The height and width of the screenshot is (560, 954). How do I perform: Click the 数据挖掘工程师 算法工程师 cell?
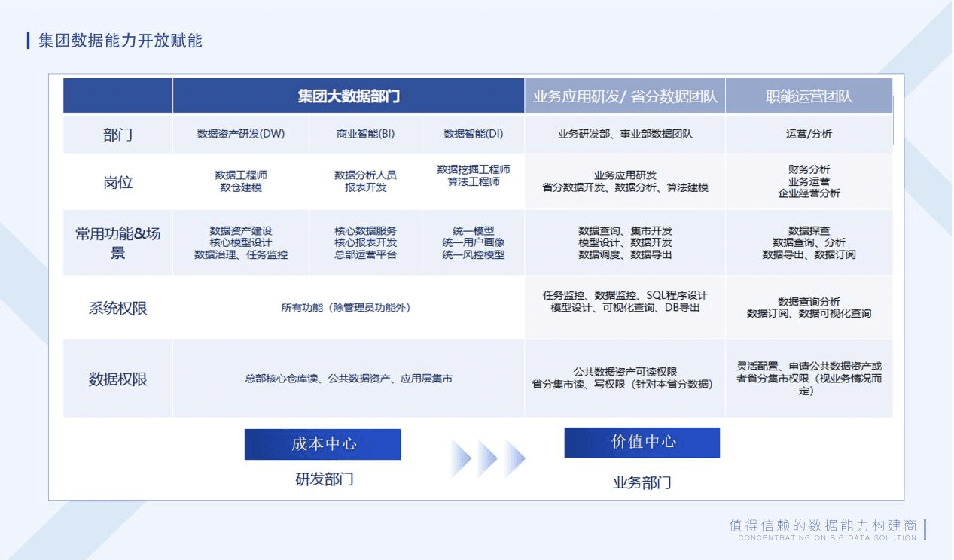pos(474,181)
